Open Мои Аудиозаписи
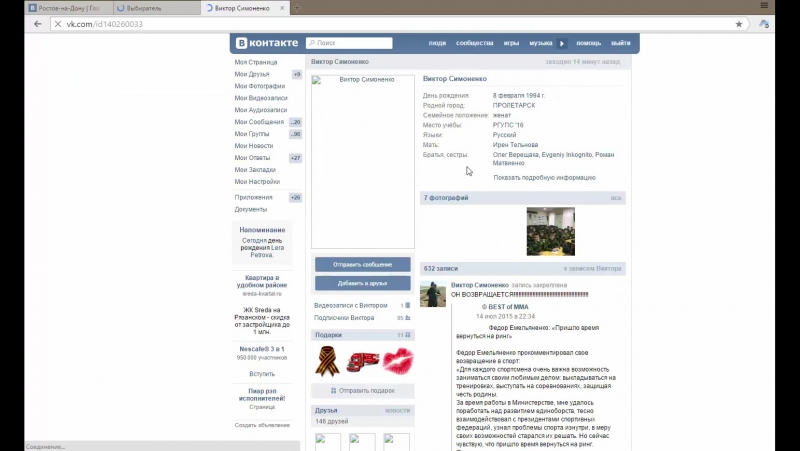 tap(260, 110)
